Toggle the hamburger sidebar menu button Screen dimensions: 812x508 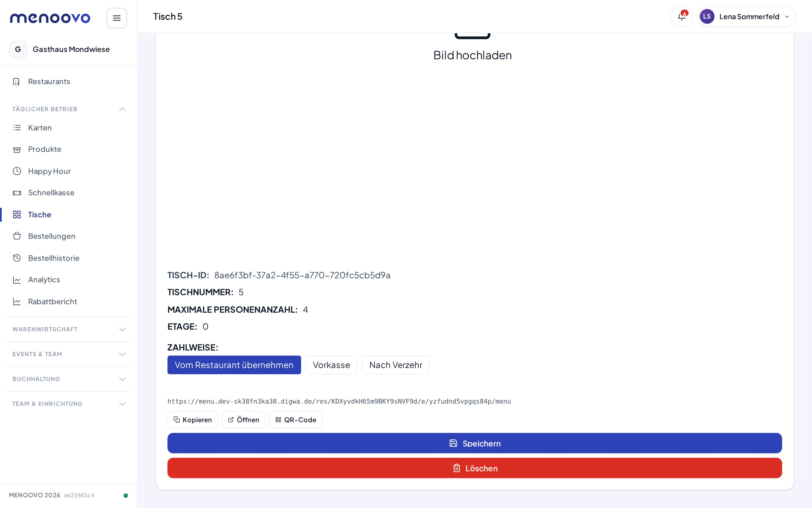116,18
